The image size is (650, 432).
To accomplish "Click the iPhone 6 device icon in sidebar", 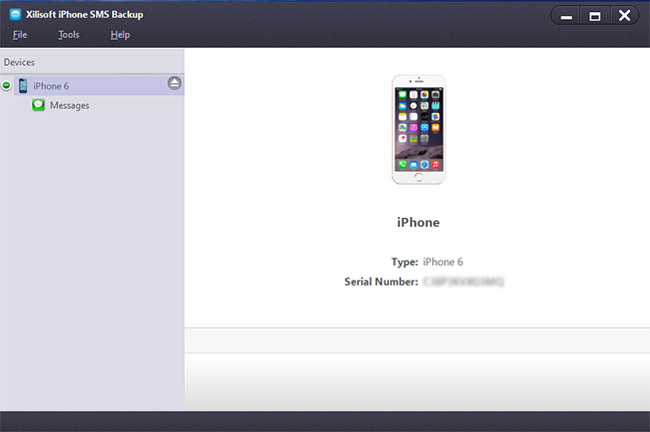I will click(23, 85).
